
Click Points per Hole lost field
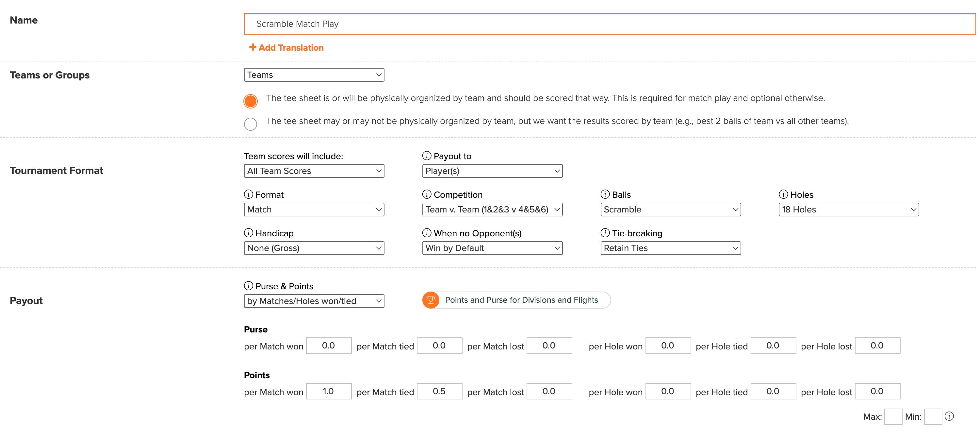coord(877,391)
